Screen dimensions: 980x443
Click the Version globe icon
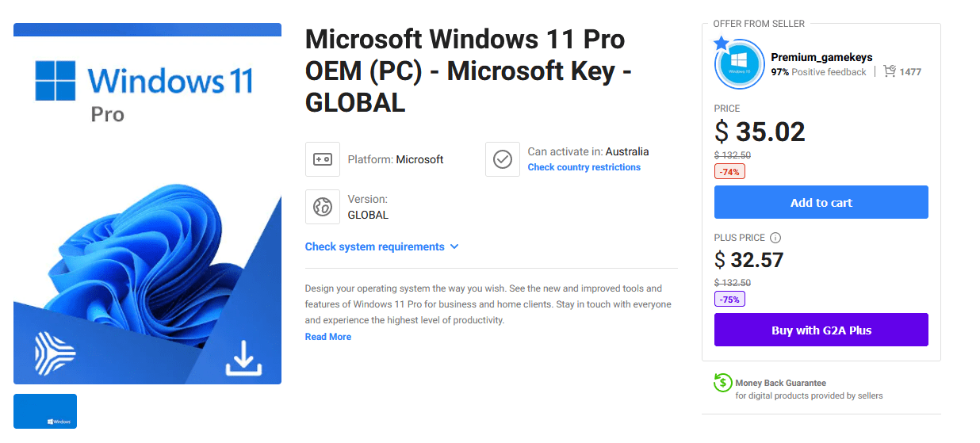[322, 207]
